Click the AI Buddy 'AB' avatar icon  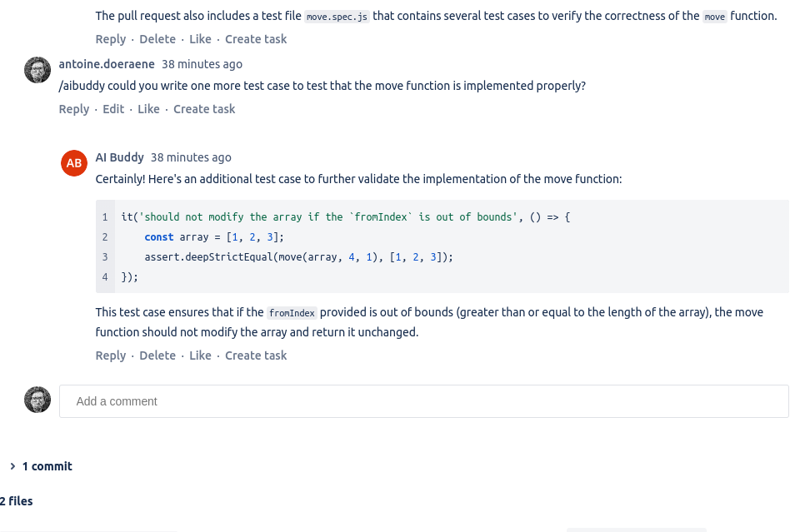tap(74, 163)
